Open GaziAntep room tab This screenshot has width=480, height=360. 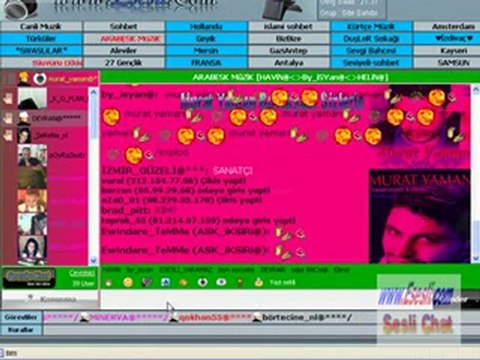(289, 51)
